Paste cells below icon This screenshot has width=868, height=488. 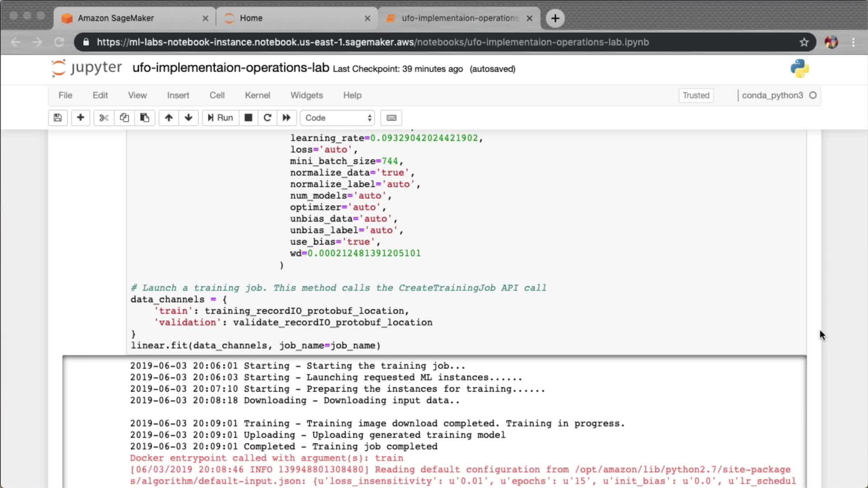pyautogui.click(x=145, y=118)
